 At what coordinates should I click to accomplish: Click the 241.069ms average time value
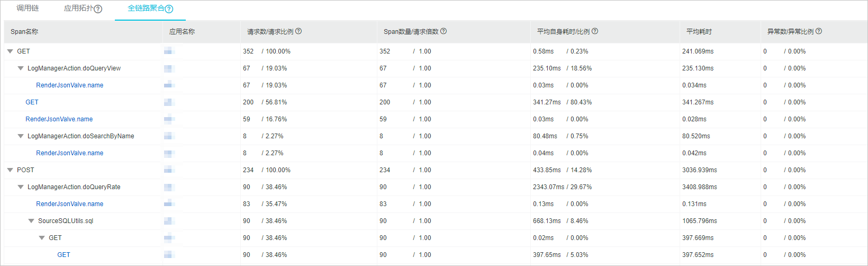tap(698, 51)
